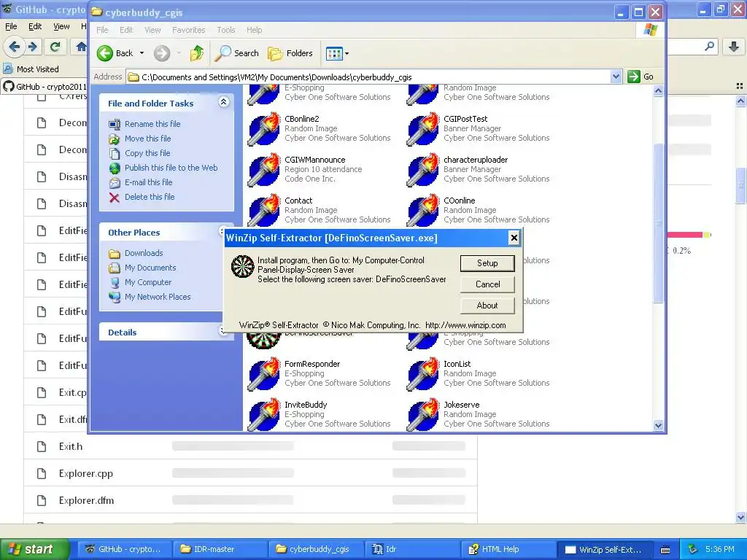Open Search in Explorer toolbar
This screenshot has height=560, width=747.
(237, 53)
